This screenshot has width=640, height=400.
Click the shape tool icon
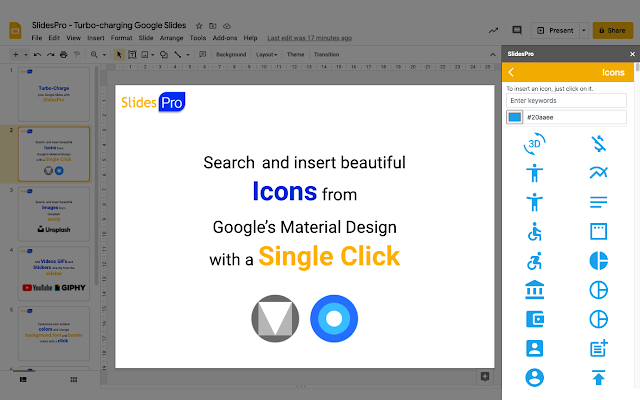(x=164, y=54)
